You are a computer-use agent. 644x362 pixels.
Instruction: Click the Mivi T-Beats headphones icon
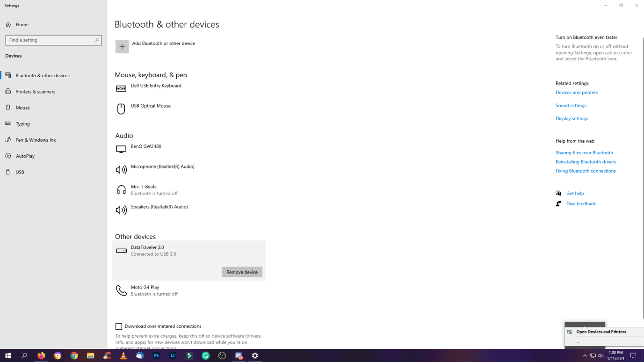tap(121, 190)
